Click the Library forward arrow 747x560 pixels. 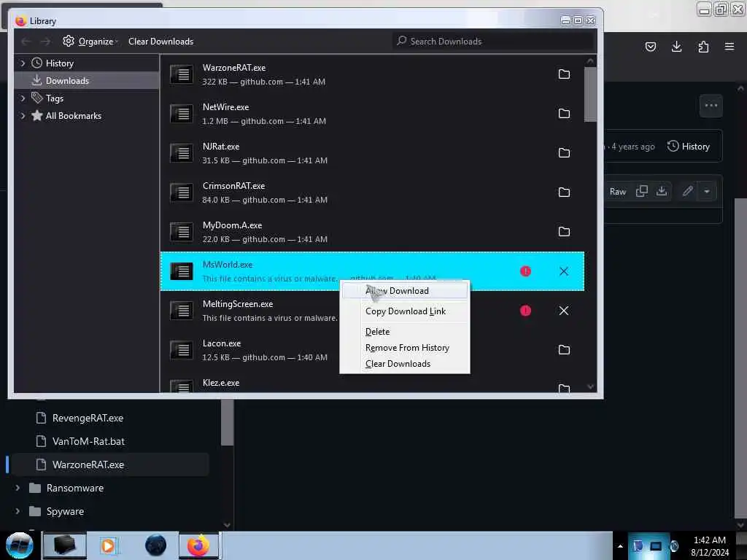45,42
